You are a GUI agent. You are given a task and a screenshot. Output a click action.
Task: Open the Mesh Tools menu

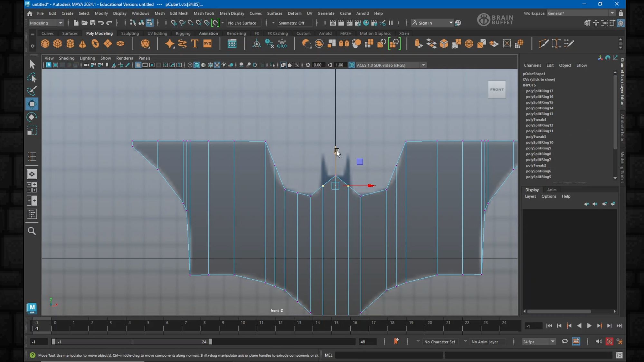tap(204, 13)
